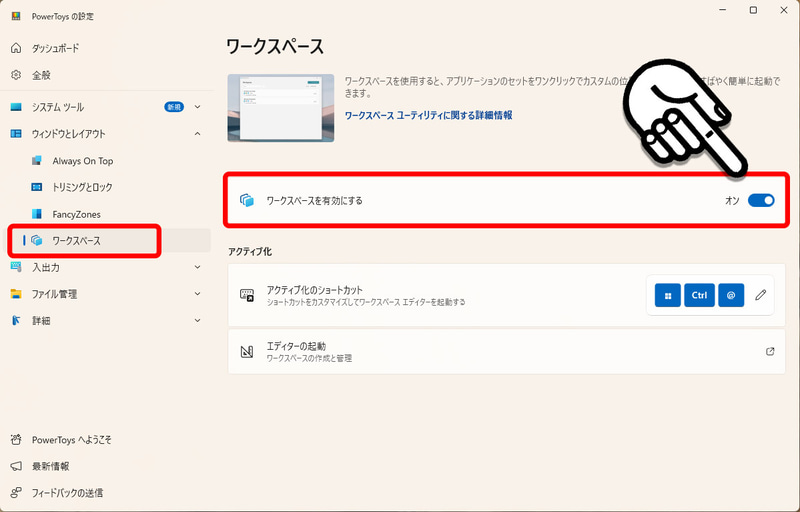Click the エディターの起動 ruler icon
800x512 pixels.
pyautogui.click(x=247, y=352)
